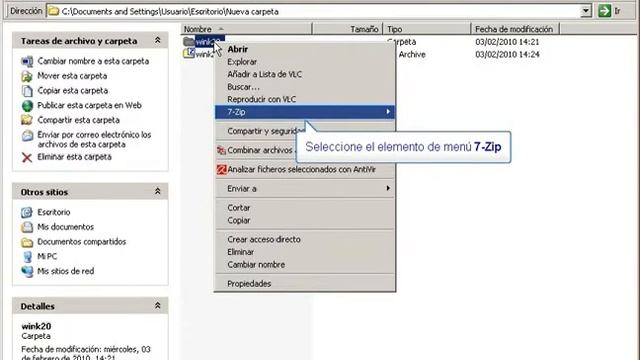Click Copiar esta carpeta link
This screenshot has width=640, height=360.
click(73, 91)
